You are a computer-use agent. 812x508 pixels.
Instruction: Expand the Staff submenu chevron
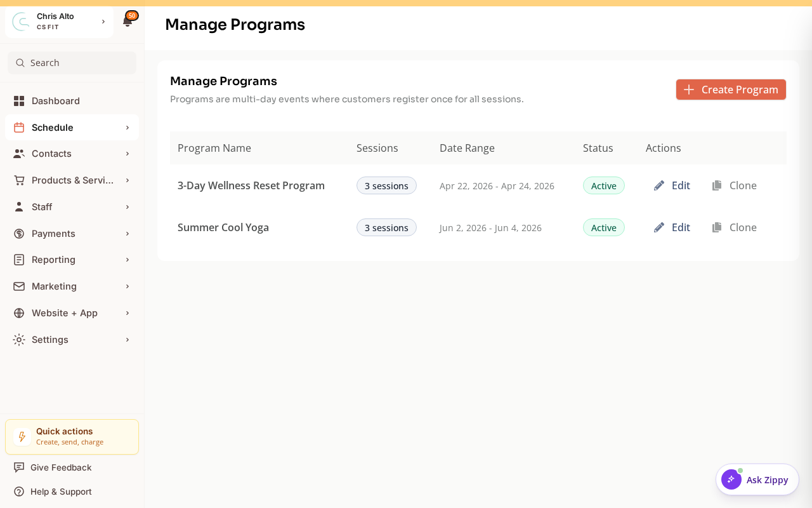[x=128, y=207]
